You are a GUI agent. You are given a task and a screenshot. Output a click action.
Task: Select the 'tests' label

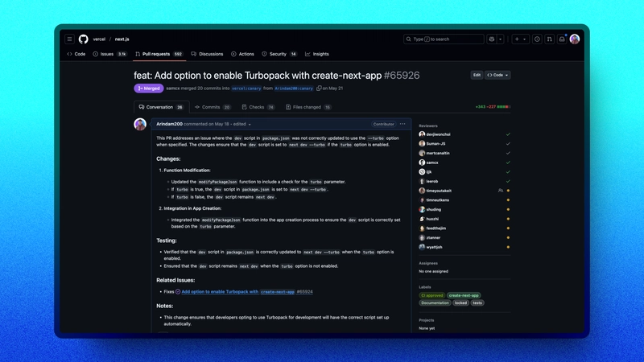[x=477, y=303]
